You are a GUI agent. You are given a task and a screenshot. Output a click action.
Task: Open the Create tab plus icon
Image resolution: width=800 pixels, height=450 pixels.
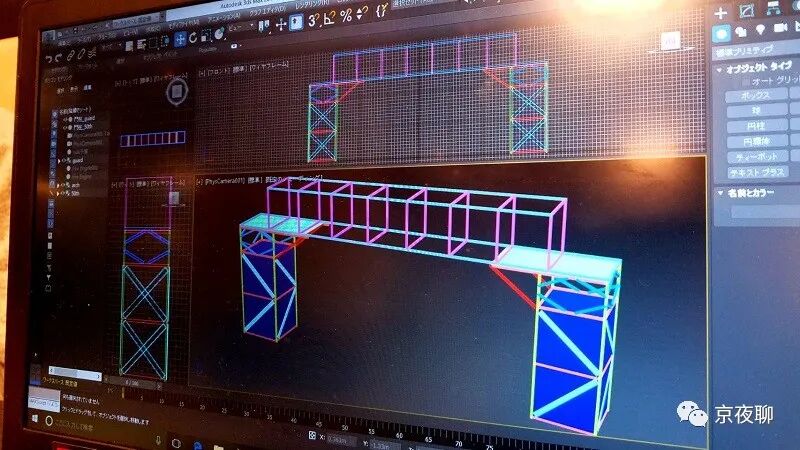tap(720, 13)
